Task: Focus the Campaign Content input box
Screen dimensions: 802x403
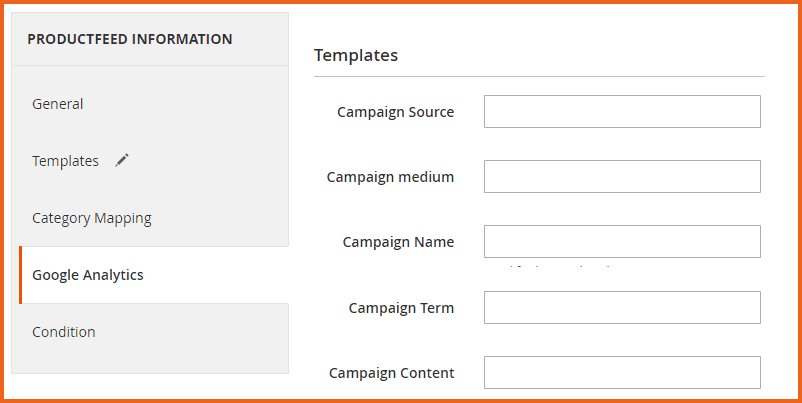Action: [622, 372]
